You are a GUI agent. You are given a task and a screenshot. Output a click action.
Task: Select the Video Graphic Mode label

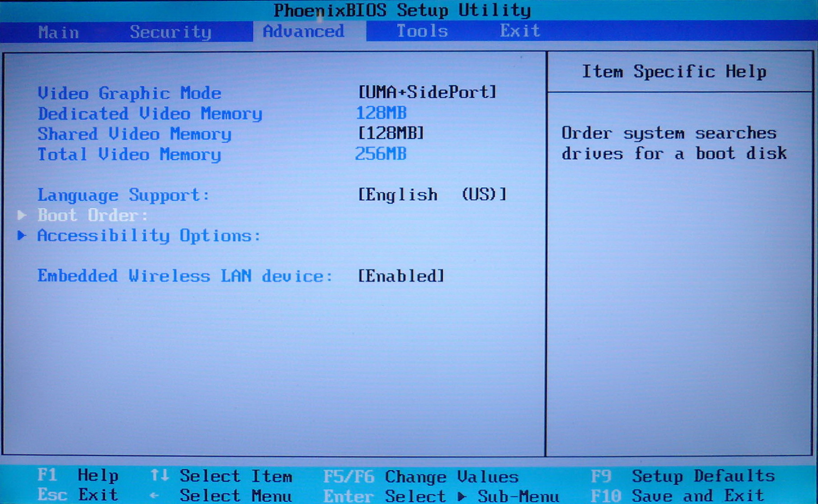129,93
